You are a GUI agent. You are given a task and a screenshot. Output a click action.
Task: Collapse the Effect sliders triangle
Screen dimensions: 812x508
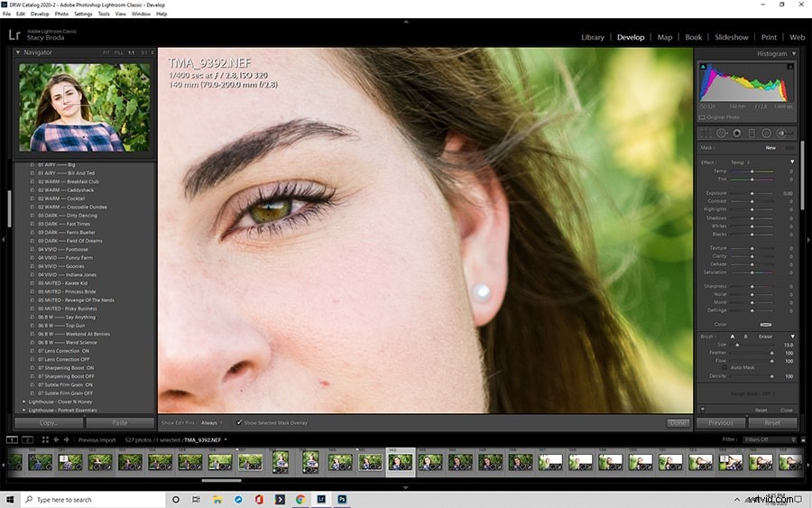pyautogui.click(x=792, y=162)
